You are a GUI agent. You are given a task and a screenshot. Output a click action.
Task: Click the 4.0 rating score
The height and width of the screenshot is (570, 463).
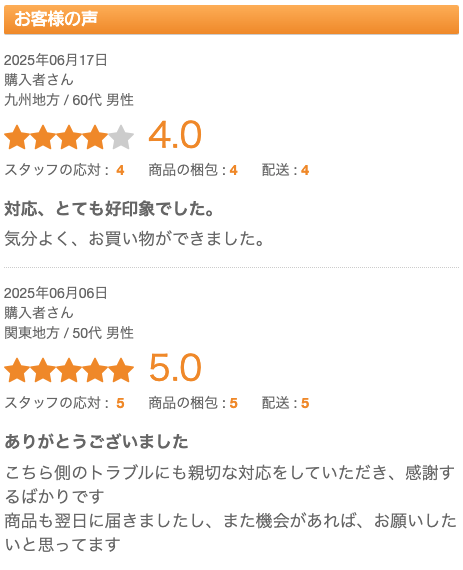coord(175,135)
